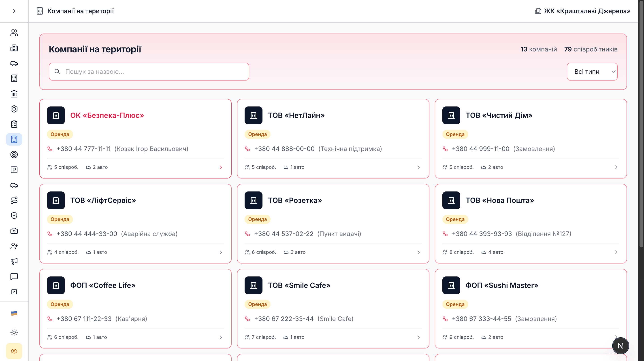Click phone number +380 67 222-33-44
This screenshot has width=644, height=361.
284,319
